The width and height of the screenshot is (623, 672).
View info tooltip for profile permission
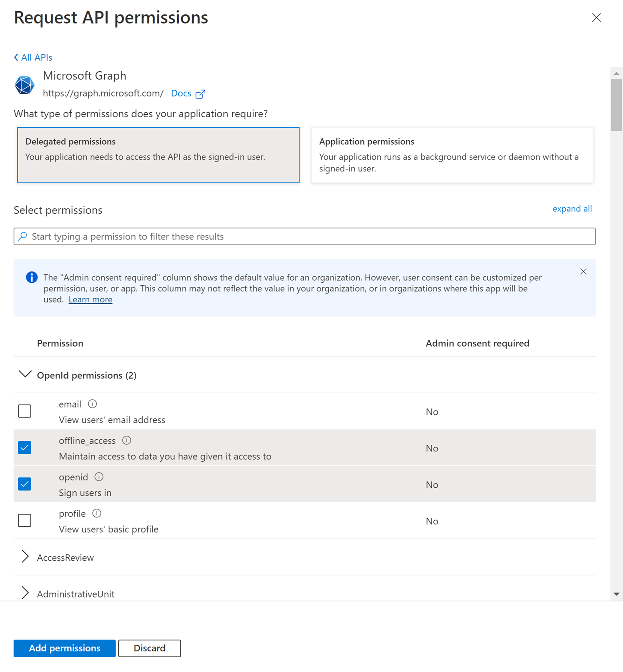coord(97,513)
